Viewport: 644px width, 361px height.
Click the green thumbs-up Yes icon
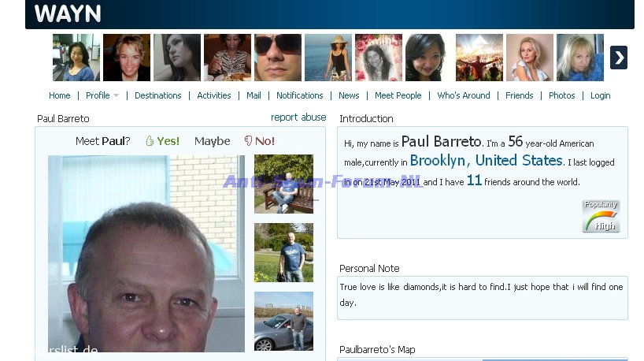(150, 141)
